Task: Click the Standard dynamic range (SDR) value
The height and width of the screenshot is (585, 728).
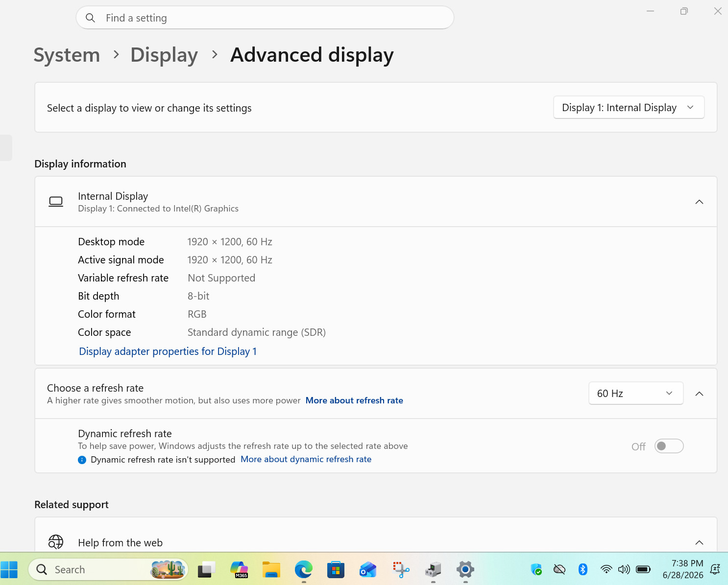Action: pos(257,332)
